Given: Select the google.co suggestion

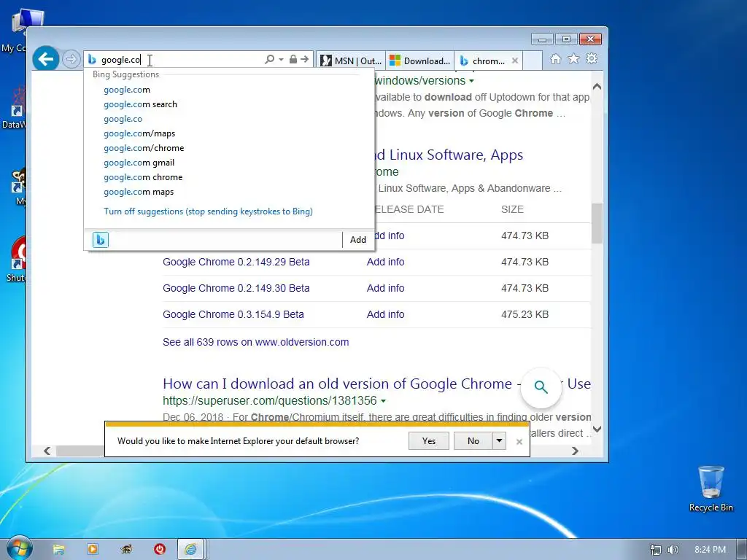Looking at the screenshot, I should (123, 119).
